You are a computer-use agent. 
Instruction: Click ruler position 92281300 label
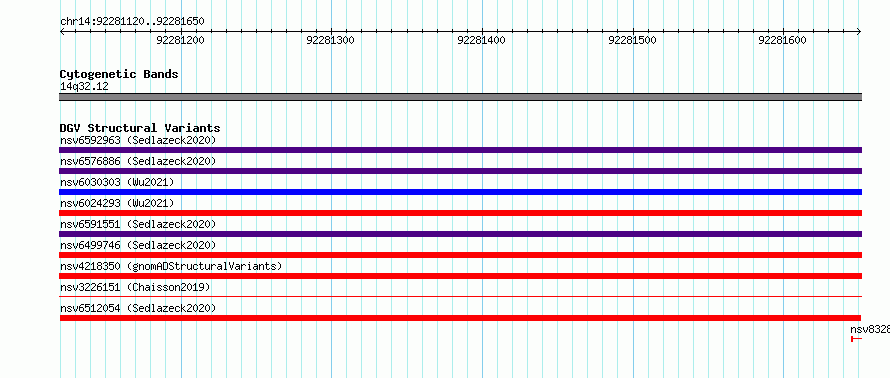[x=331, y=40]
